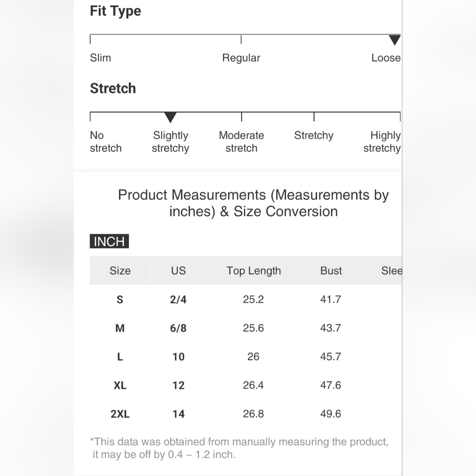476x476 pixels.
Task: Select the size L row label
Action: coord(120,357)
